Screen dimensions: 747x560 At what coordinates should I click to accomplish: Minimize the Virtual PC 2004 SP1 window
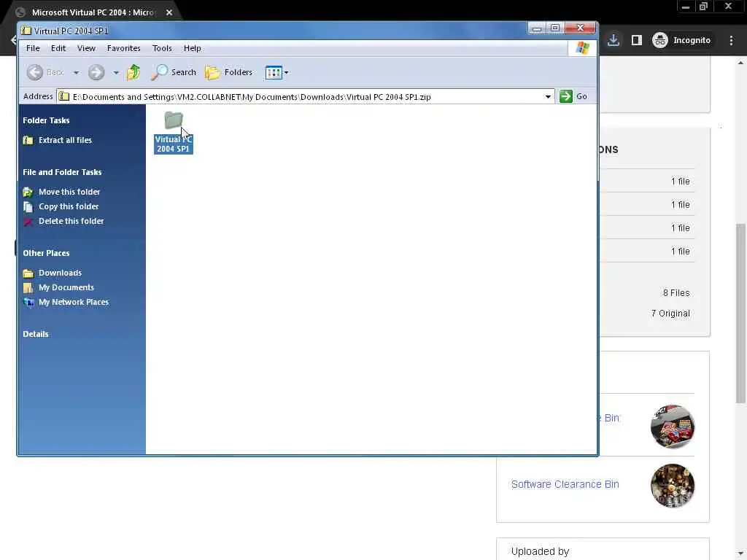(x=537, y=28)
